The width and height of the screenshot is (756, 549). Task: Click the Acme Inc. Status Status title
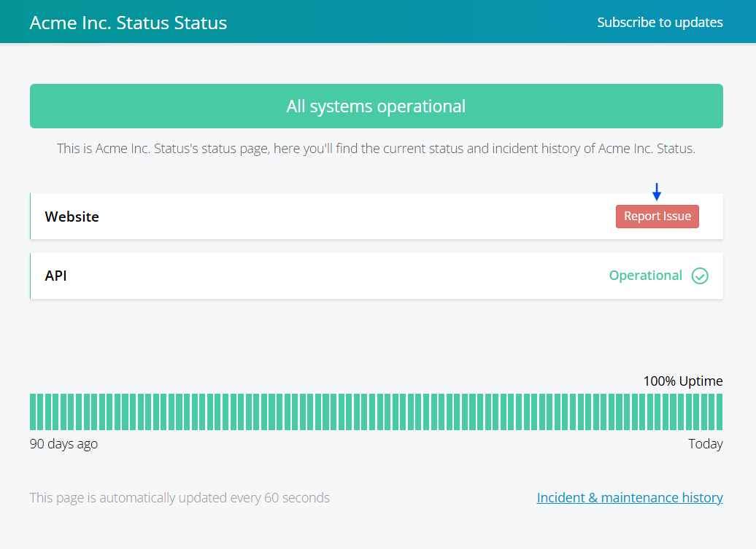click(128, 23)
